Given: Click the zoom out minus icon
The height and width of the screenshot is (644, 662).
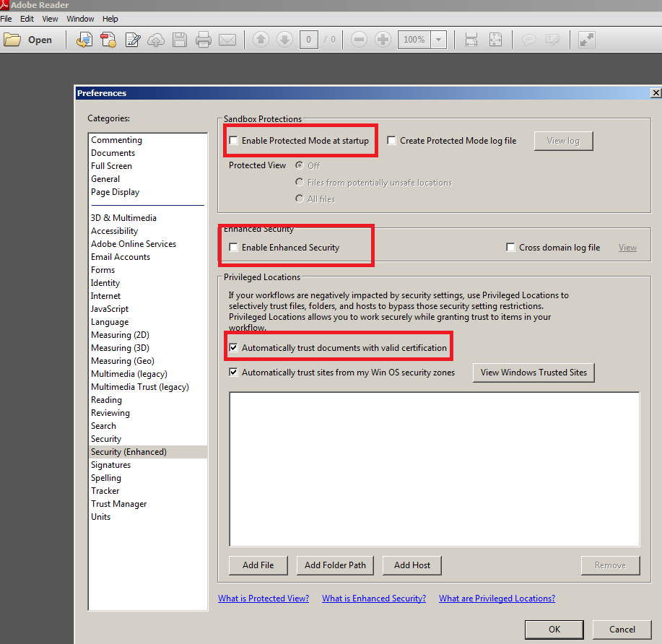Looking at the screenshot, I should pyautogui.click(x=359, y=40).
